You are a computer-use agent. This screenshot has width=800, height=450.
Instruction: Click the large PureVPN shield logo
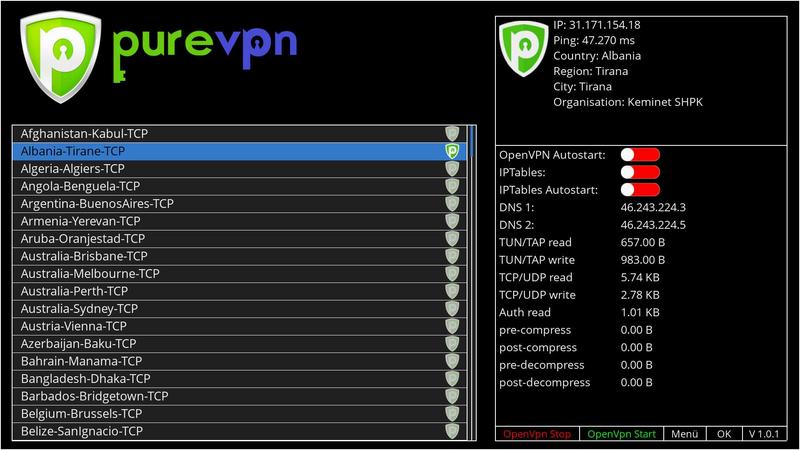pos(61,57)
